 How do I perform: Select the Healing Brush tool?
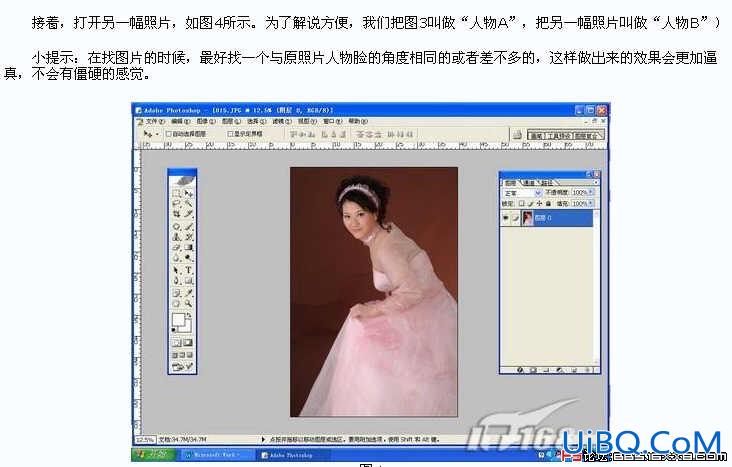176,226
